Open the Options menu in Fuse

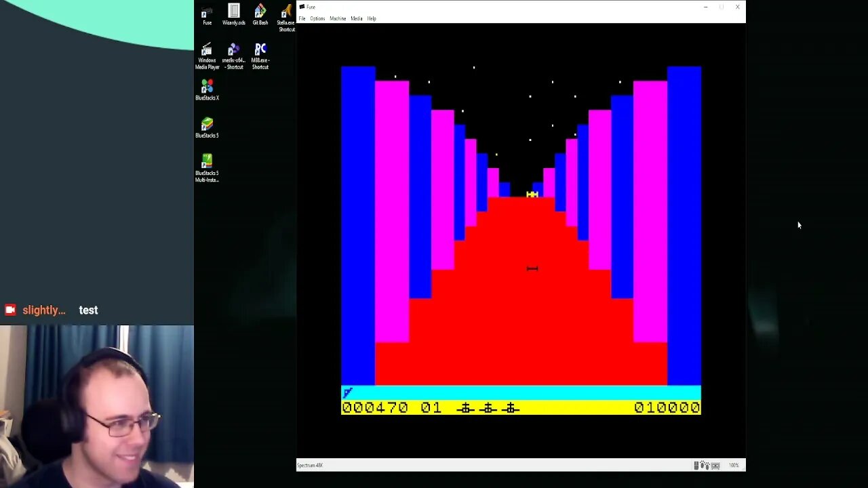pyautogui.click(x=317, y=18)
